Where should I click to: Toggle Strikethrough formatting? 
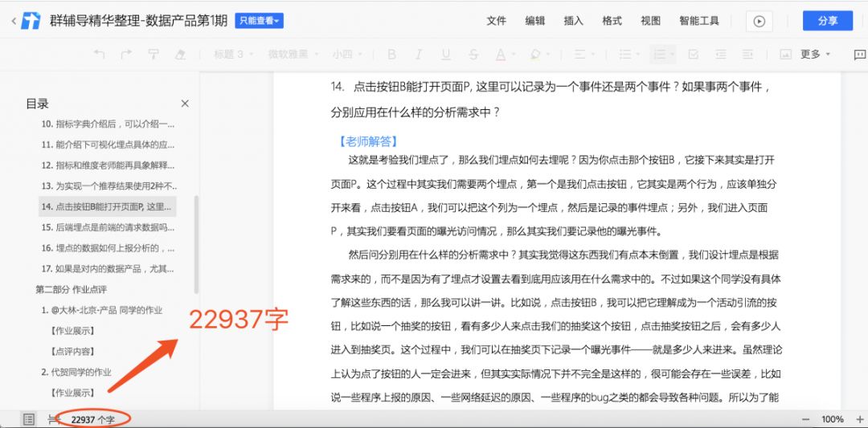click(x=473, y=54)
